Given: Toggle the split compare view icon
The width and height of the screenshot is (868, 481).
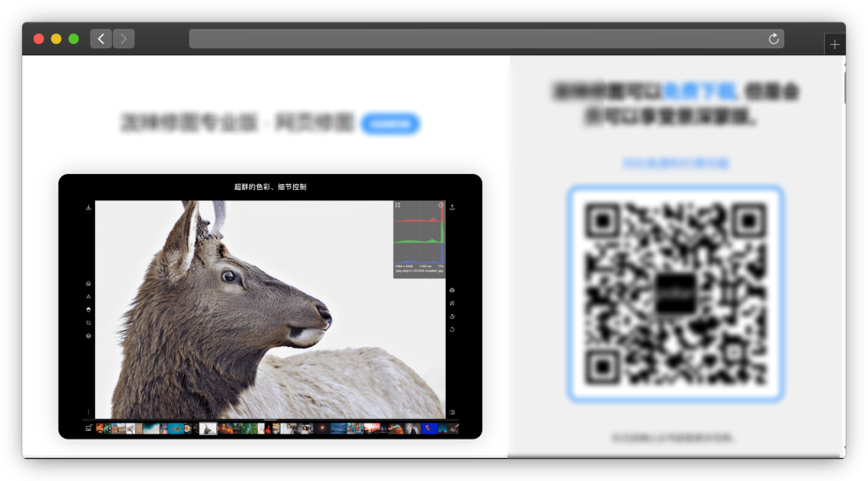Looking at the screenshot, I should tap(452, 412).
